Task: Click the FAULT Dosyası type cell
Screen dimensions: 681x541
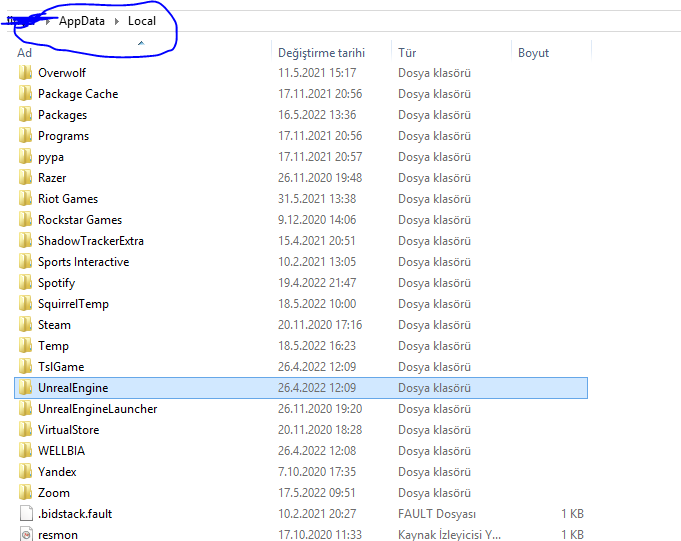Action: [x=437, y=514]
